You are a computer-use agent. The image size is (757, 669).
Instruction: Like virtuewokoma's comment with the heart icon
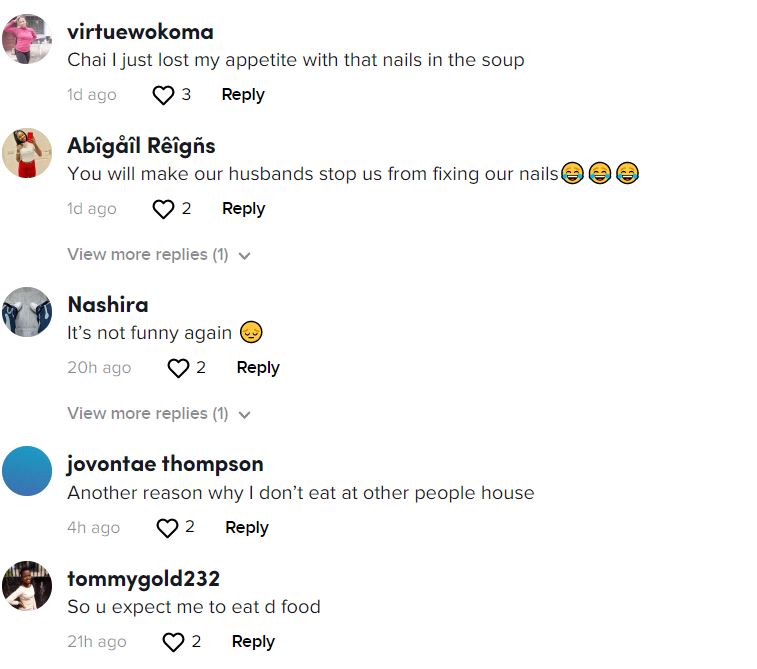(163, 95)
